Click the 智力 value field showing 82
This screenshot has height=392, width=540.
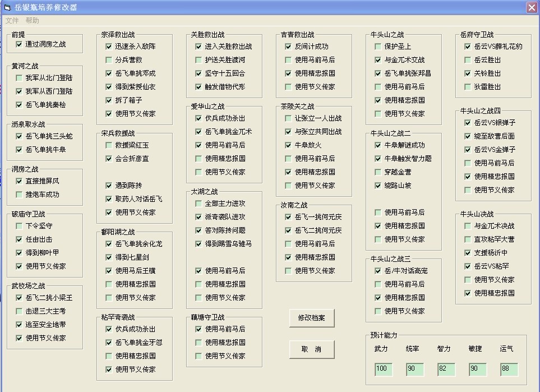pos(446,369)
